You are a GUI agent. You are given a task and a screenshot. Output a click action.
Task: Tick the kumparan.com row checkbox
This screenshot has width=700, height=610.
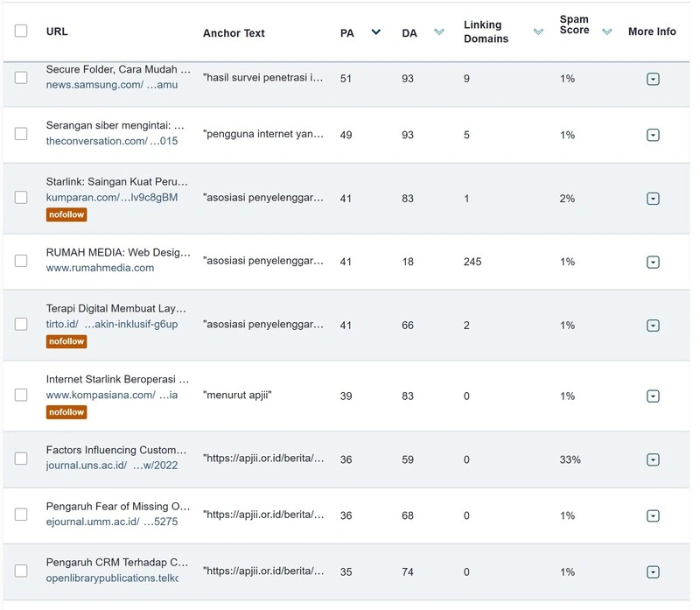21,198
